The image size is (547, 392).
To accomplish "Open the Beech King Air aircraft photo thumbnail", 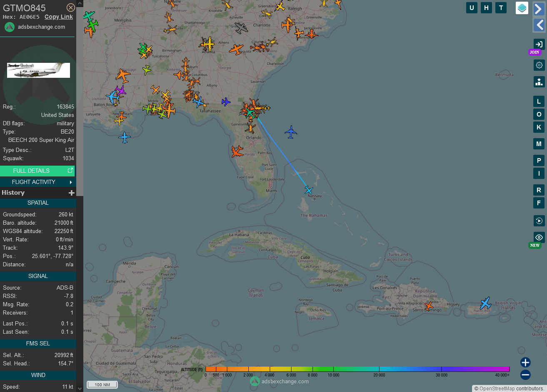I will click(x=38, y=70).
